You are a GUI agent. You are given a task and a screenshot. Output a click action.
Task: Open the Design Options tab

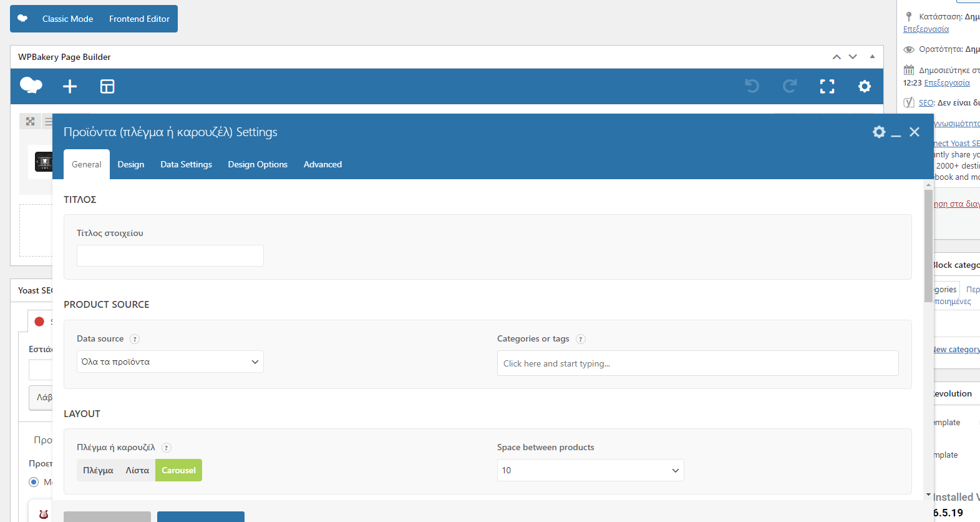tap(258, 164)
